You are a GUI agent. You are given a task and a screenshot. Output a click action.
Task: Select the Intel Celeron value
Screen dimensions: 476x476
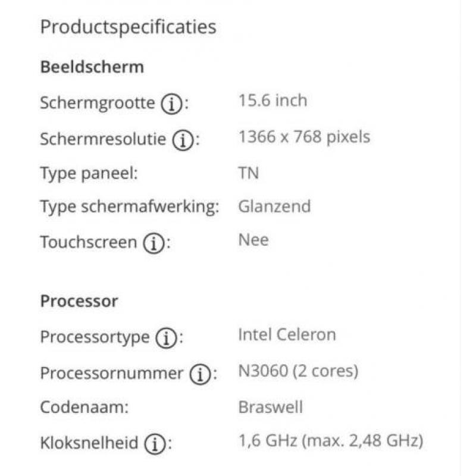click(x=287, y=335)
